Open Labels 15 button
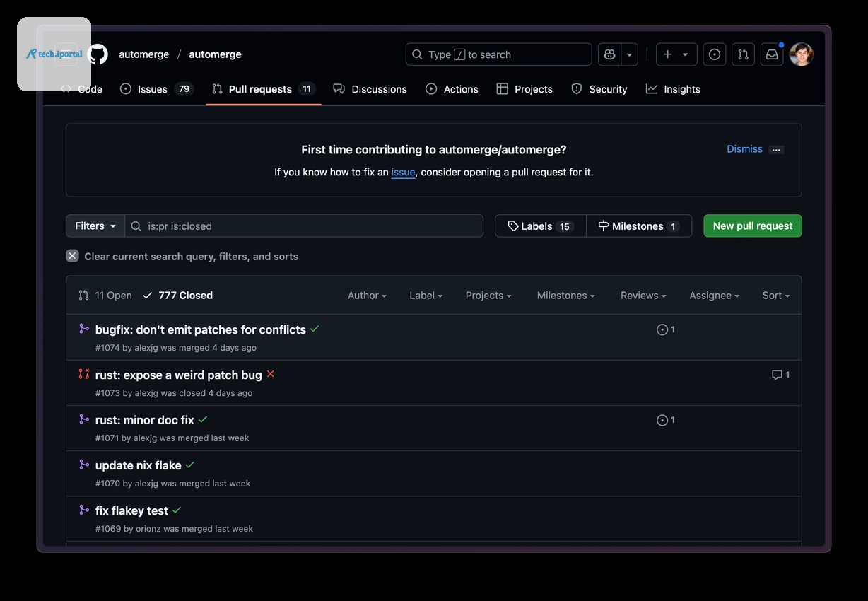Image resolution: width=868 pixels, height=601 pixels. 540,226
